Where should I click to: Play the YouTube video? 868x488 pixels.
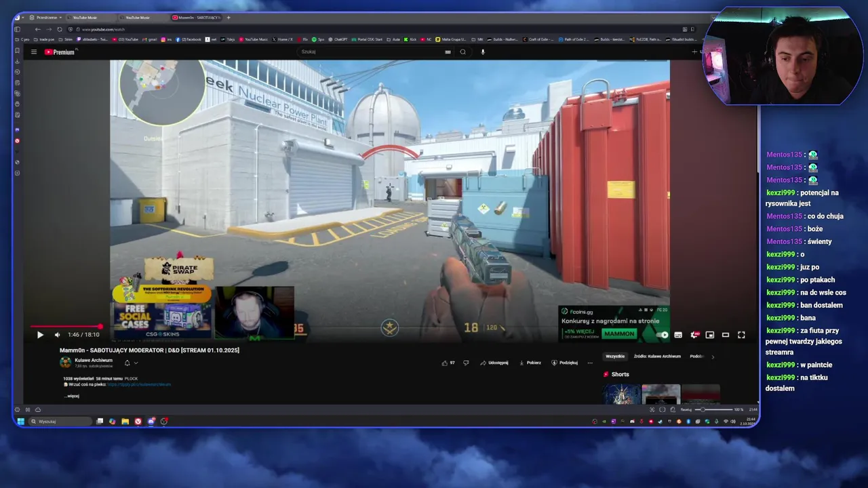(40, 335)
